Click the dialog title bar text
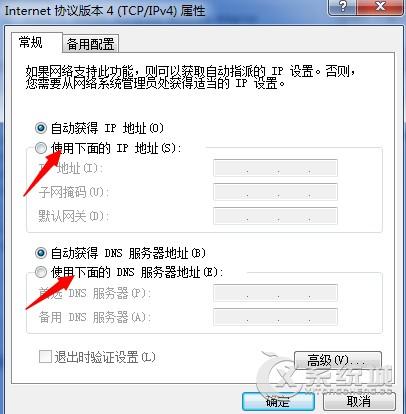 pos(105,11)
